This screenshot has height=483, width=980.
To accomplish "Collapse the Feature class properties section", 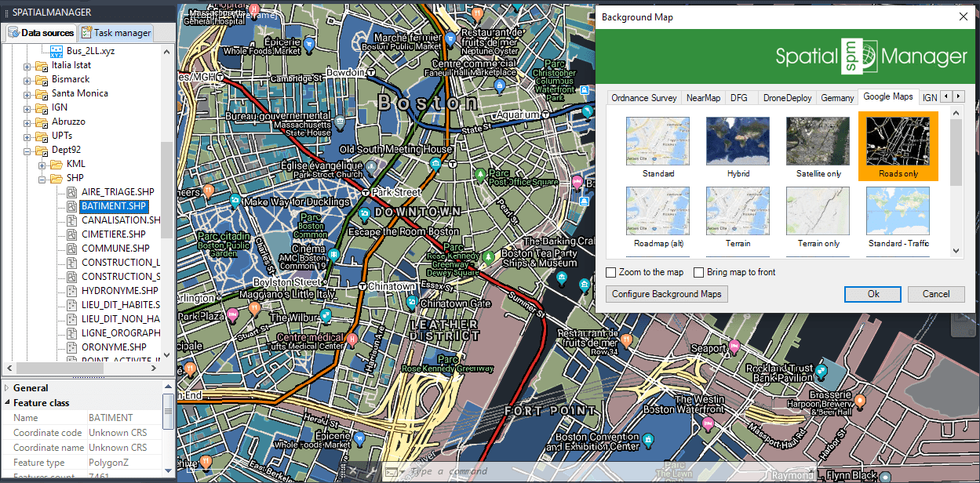I will click(7, 403).
